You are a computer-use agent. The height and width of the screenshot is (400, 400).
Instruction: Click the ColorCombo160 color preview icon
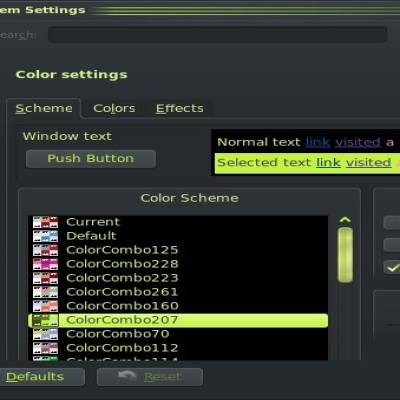(x=45, y=306)
